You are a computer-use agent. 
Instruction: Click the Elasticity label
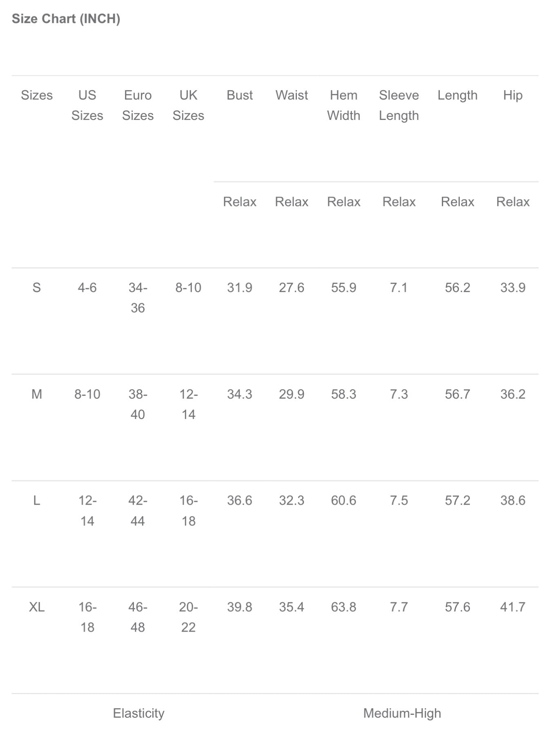[138, 713]
